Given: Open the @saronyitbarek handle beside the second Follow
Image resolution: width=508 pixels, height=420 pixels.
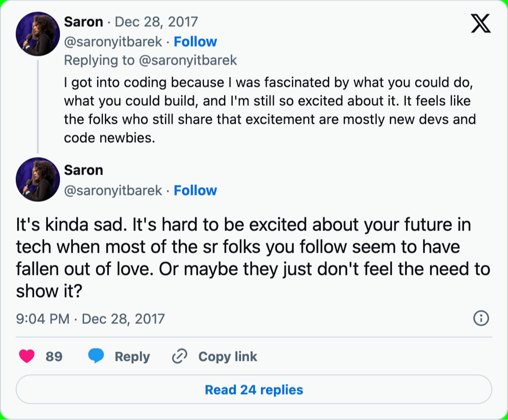Looking at the screenshot, I should [113, 190].
